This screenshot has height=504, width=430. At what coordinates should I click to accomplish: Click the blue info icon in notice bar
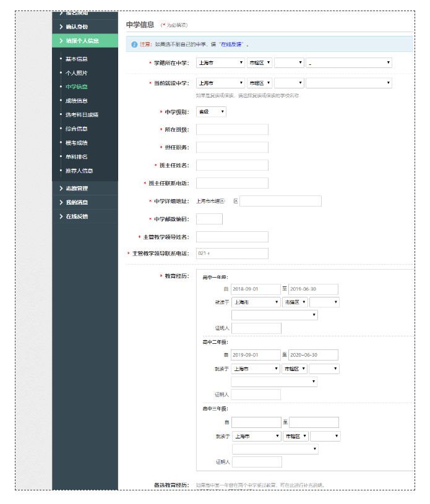click(134, 45)
